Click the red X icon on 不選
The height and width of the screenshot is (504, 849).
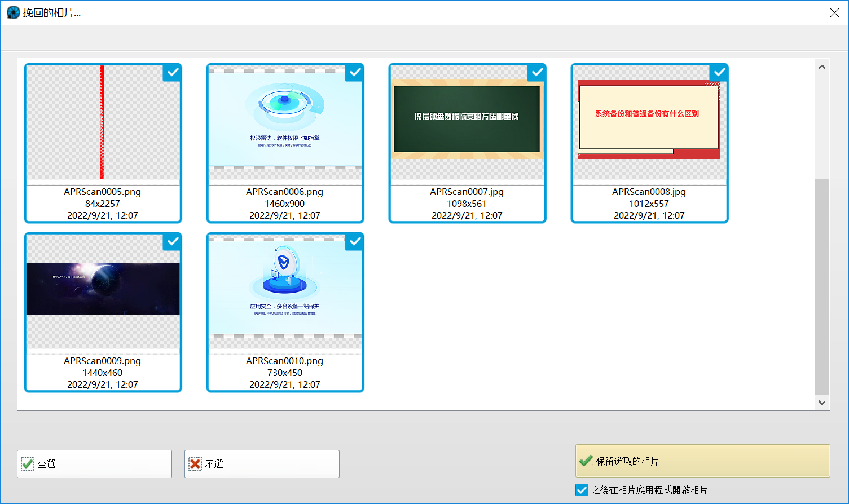[195, 464]
